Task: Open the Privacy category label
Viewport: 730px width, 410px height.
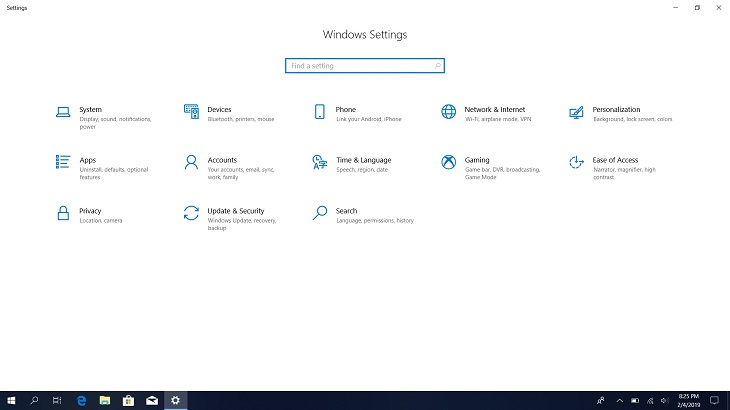Action: (x=90, y=211)
